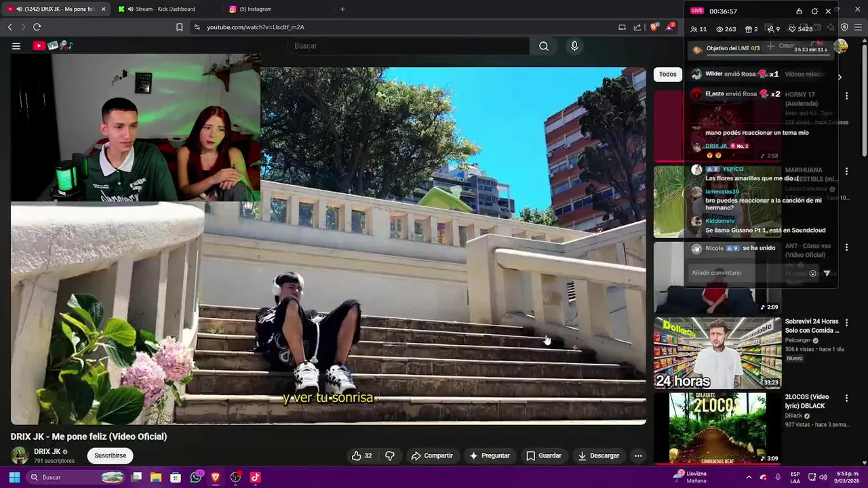This screenshot has height=488, width=868.
Task: Open options menu for MARIHUANA video
Action: click(846, 171)
